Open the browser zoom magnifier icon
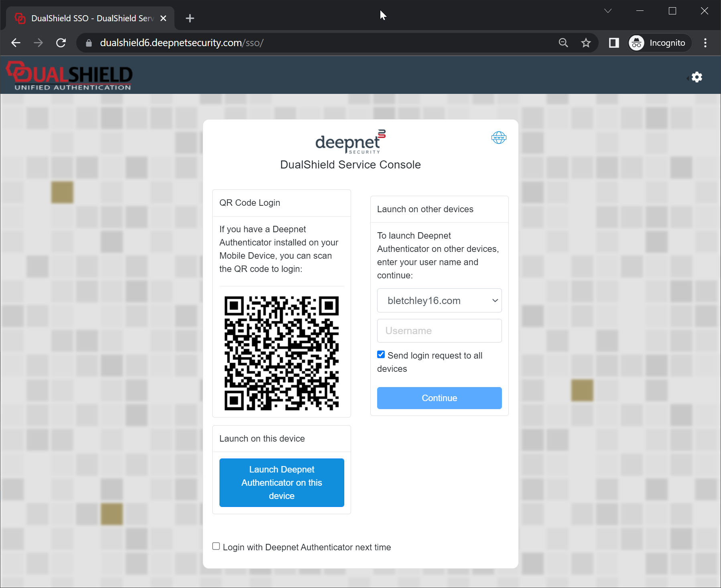Viewport: 721px width, 588px height. (563, 43)
